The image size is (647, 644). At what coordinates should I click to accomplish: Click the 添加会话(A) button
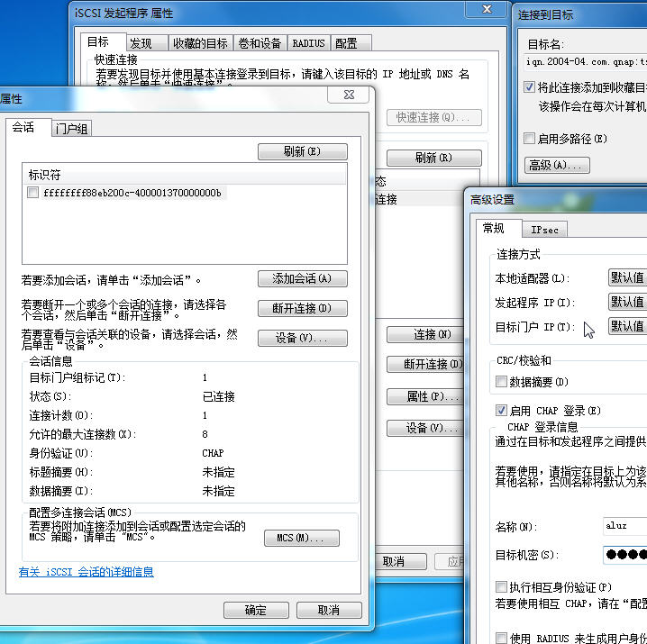[x=302, y=279]
